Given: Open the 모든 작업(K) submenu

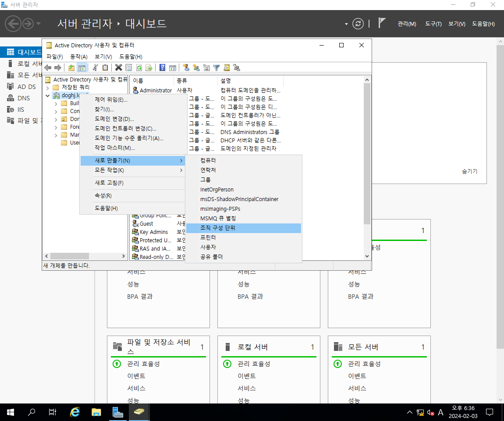Looking at the screenshot, I should 132,170.
